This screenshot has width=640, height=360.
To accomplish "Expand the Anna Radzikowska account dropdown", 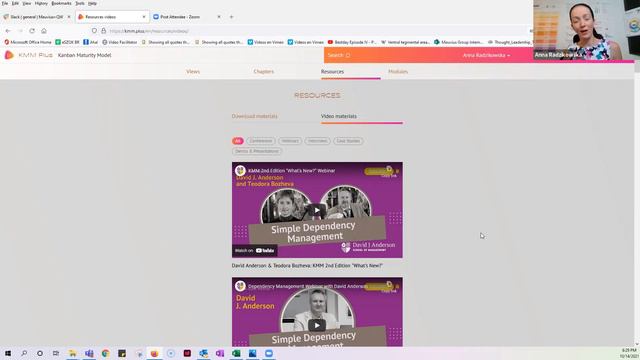I will pos(486,55).
